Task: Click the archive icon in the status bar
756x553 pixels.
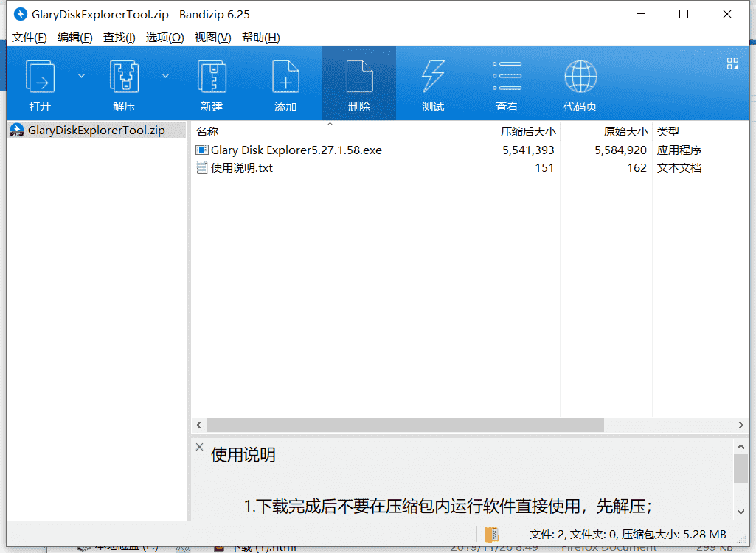Action: click(x=491, y=534)
